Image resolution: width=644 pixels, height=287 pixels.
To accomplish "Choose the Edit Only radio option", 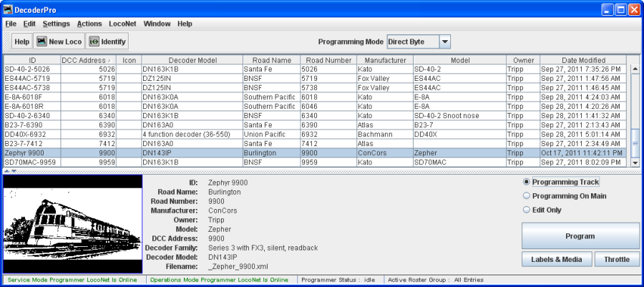I will click(527, 208).
